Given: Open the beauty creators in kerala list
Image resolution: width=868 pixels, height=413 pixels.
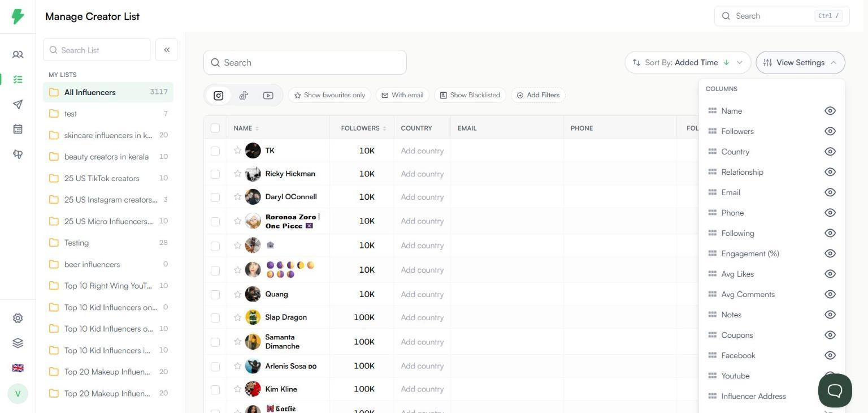Looking at the screenshot, I should (108, 157).
